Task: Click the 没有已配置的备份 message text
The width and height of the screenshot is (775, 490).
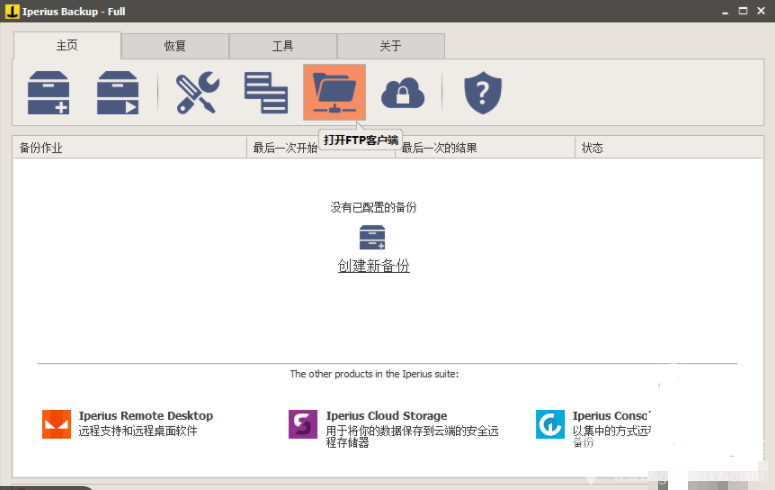Action: tap(374, 207)
